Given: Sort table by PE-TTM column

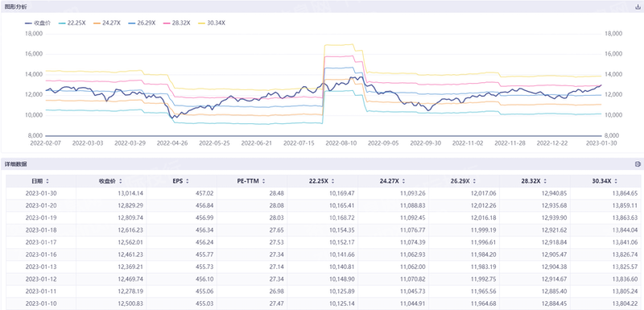Looking at the screenshot, I should [x=252, y=181].
